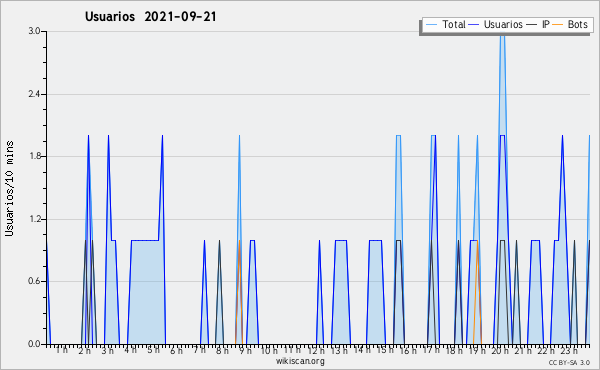Click the '15 h' x-axis label
Viewport: 600px width, 370px height.
385,350
